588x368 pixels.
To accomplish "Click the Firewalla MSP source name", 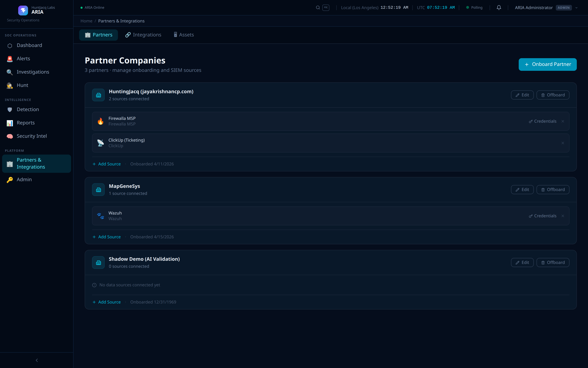I will click(122, 118).
